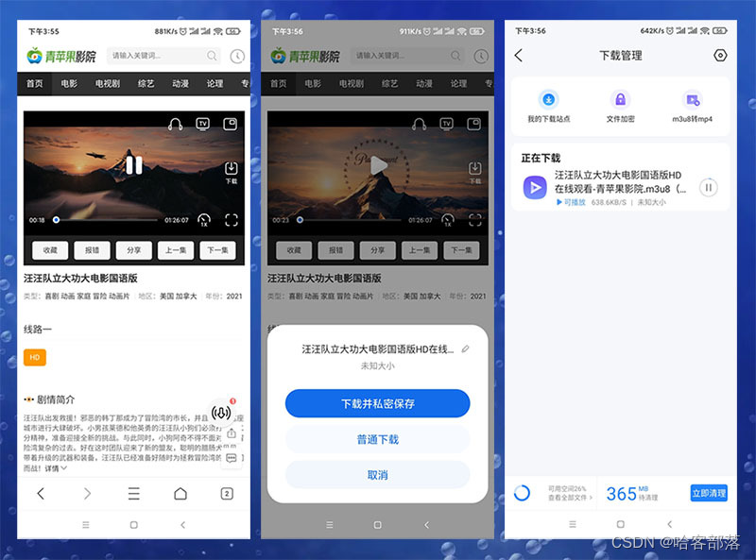Go forward in left phone browser toolbar

pos(87,494)
